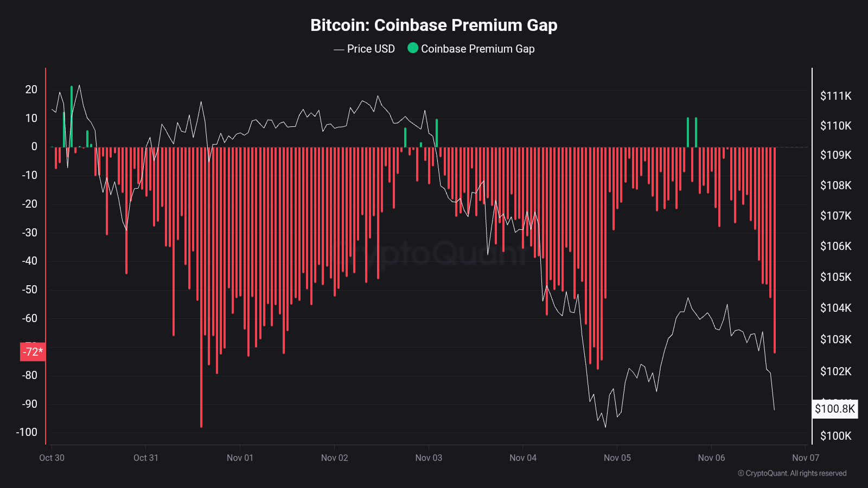Select the Nov 03 date on x-axis

tap(429, 458)
